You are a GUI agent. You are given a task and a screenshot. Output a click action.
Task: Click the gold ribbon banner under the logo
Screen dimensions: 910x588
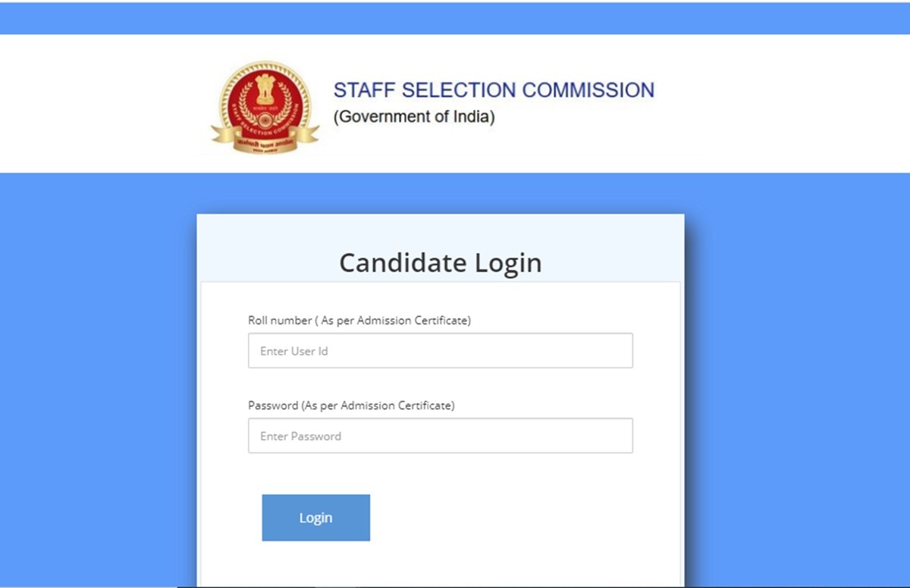(265, 139)
